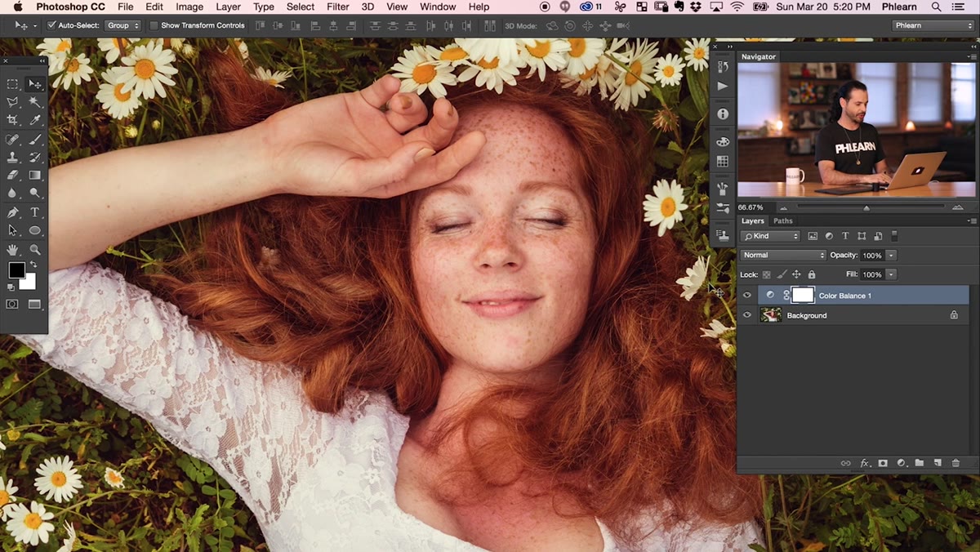Viewport: 980px width, 552px height.
Task: Switch to the Paths tab
Action: (783, 221)
